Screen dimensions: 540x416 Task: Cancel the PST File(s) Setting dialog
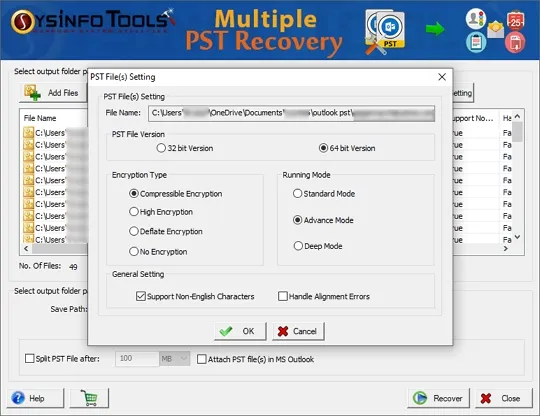point(298,331)
